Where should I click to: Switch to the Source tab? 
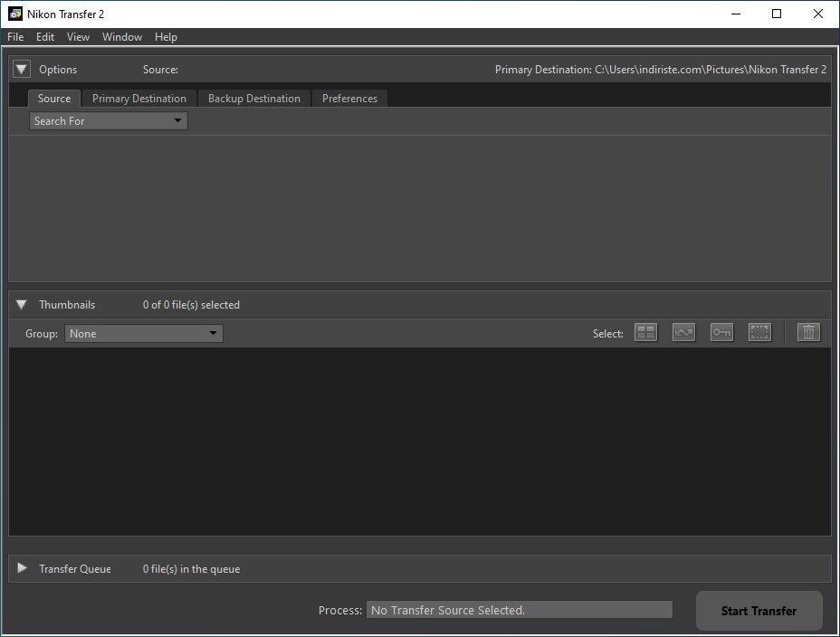tap(54, 99)
